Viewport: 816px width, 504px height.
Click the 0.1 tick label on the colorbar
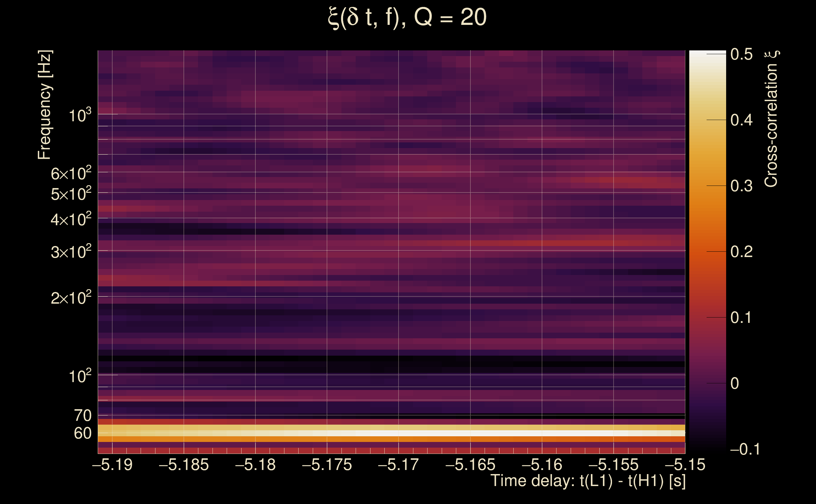point(741,317)
